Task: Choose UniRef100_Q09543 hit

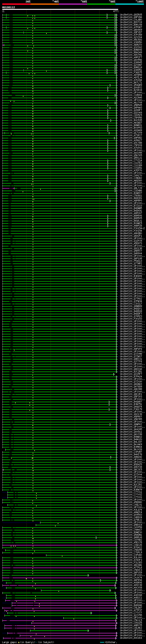Action: (x=131, y=515)
